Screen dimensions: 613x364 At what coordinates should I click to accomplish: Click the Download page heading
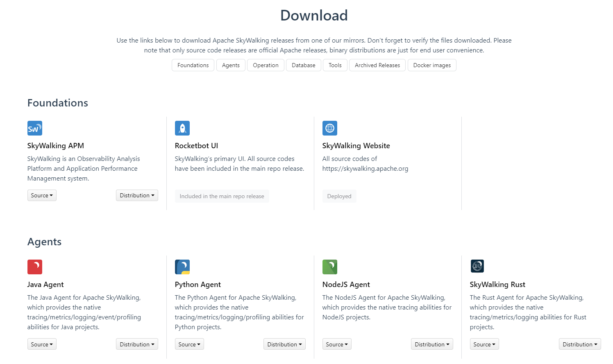point(314,16)
